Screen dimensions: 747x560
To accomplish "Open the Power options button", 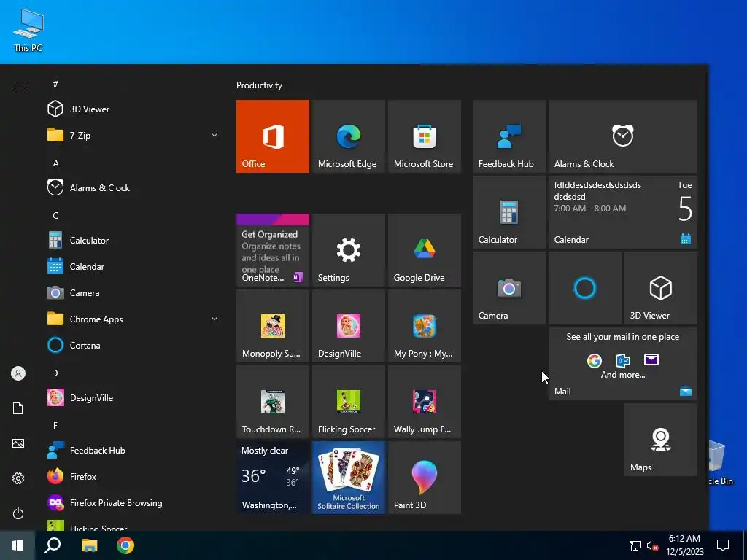I will tap(18, 513).
